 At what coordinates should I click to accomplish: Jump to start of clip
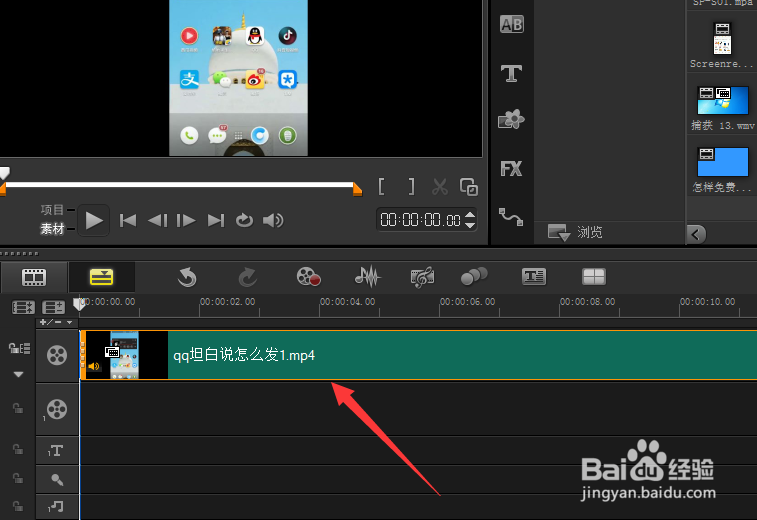[128, 221]
